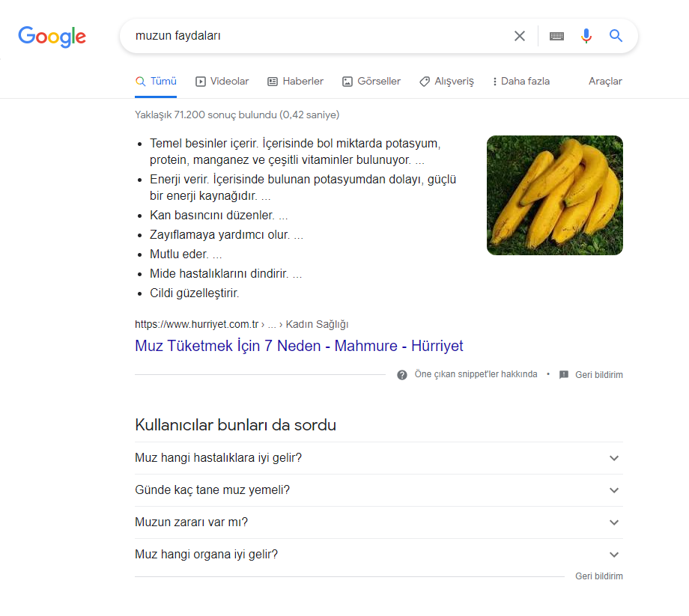Click the banana thumbnail image
689x616 pixels.
click(x=554, y=195)
